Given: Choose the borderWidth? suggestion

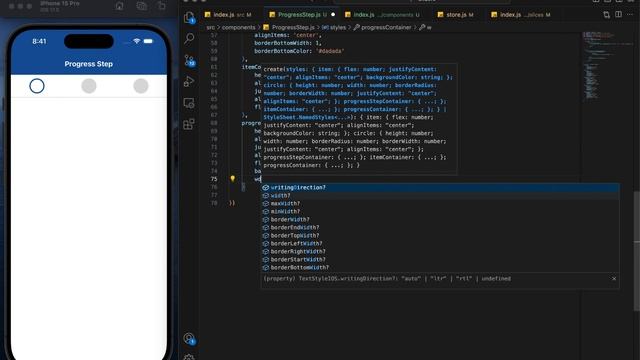Looking at the screenshot, I should point(440,219).
